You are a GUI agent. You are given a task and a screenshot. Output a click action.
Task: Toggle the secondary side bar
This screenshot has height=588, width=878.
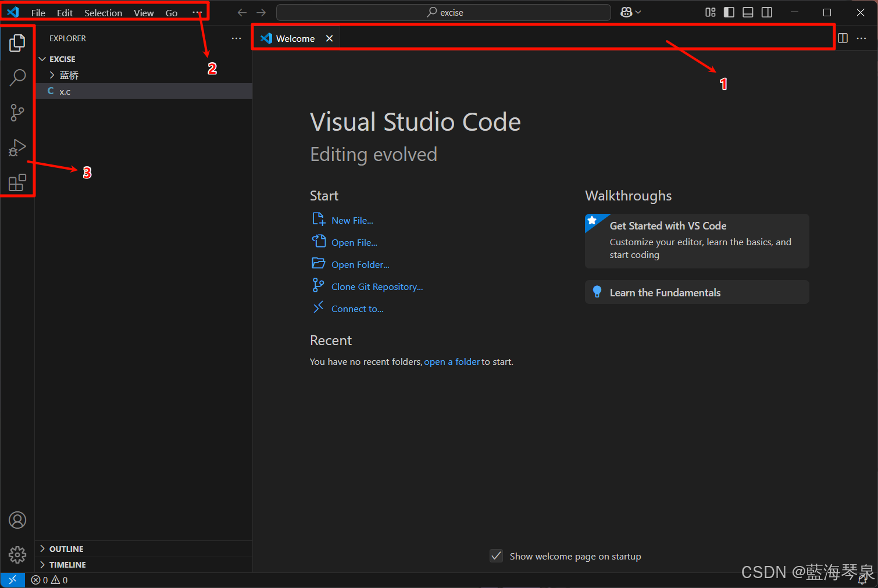(x=767, y=12)
